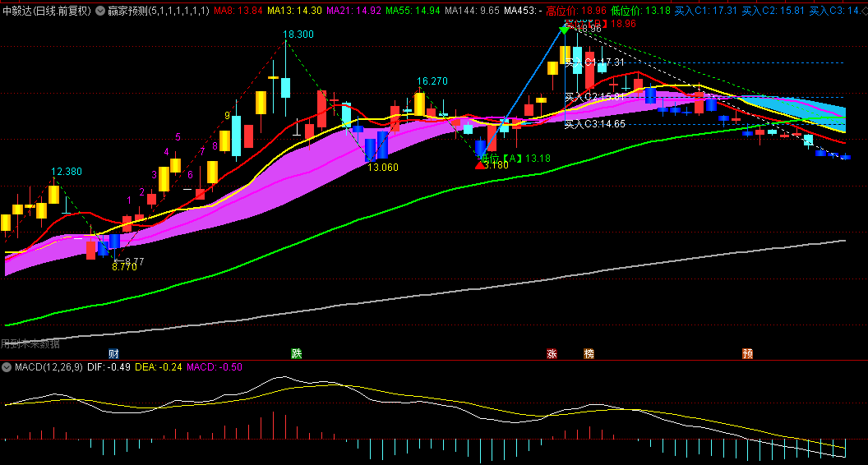Select the MACD(12,26,9) indicator name
Image resolution: width=868 pixels, height=465 pixels.
coord(48,367)
